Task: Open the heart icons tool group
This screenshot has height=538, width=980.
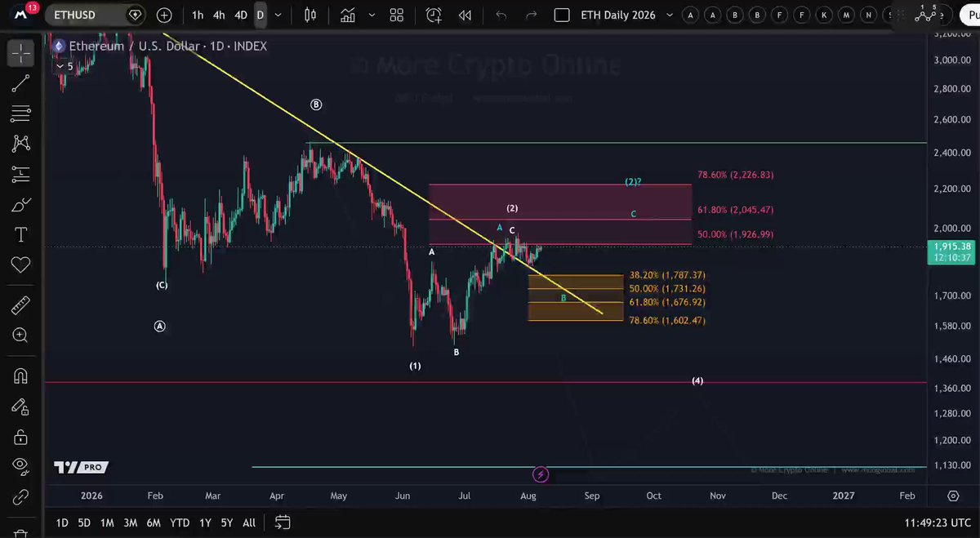Action: click(x=20, y=265)
